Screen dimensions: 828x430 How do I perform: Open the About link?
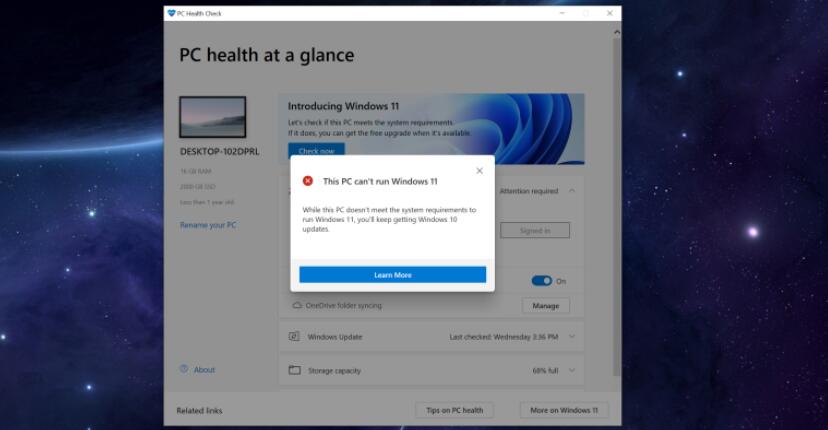(x=204, y=370)
